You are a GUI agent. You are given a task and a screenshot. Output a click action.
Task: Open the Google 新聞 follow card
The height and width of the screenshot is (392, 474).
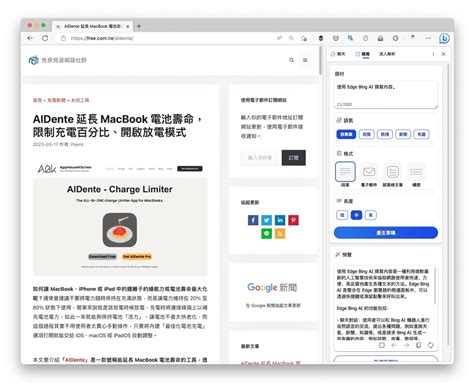273,293
